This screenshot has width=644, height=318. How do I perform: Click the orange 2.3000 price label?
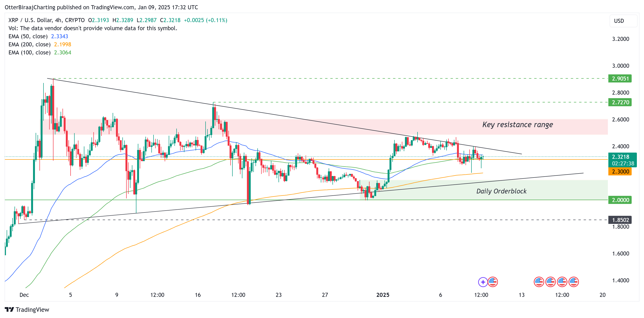tap(620, 172)
